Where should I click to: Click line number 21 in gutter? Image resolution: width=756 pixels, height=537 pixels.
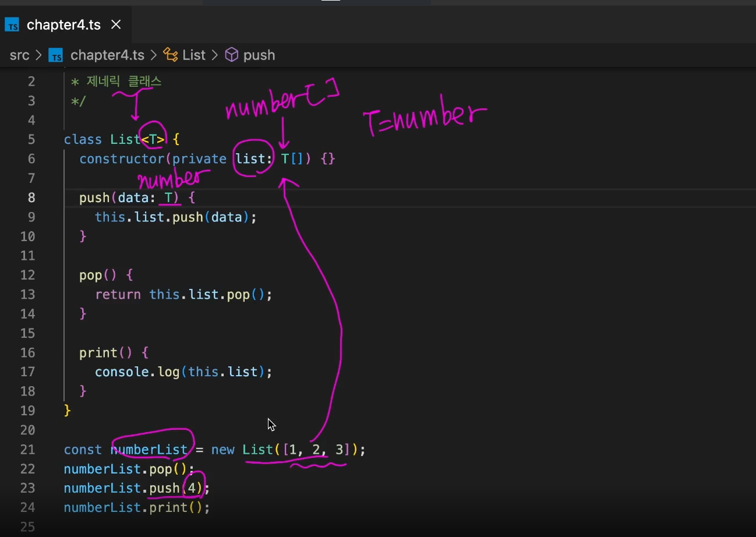(27, 450)
